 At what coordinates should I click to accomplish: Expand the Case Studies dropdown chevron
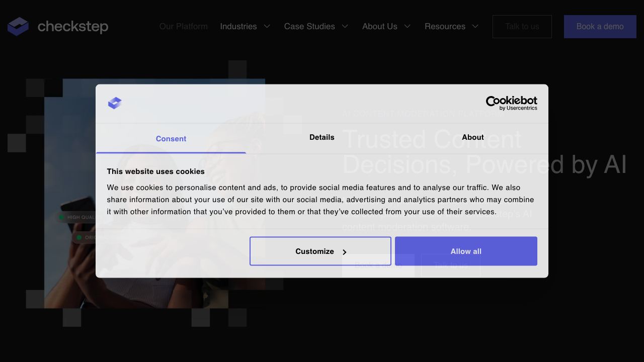click(345, 26)
